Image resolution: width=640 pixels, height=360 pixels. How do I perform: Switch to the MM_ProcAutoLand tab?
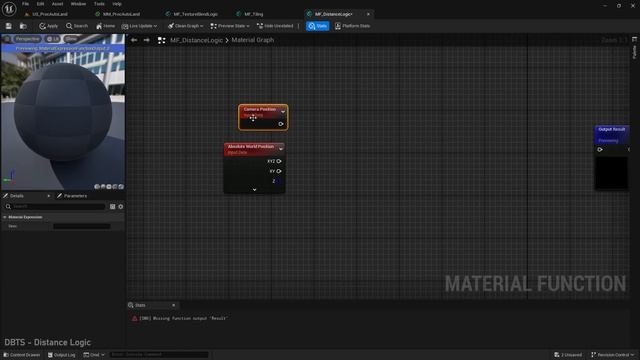(121, 14)
